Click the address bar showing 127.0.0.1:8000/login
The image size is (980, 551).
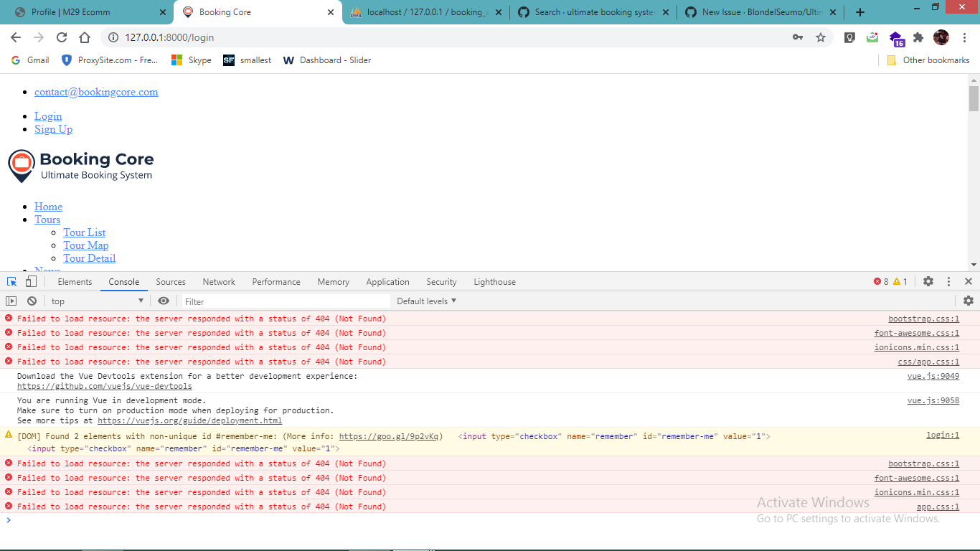click(x=445, y=37)
